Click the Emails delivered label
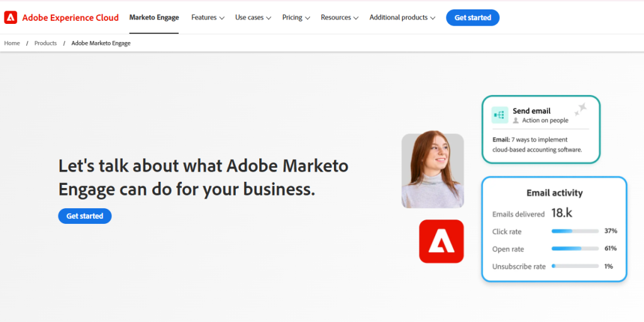The image size is (644, 322). point(518,214)
